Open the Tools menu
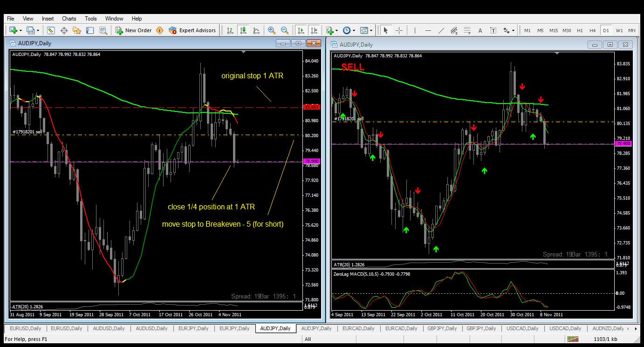The height and width of the screenshot is (347, 644). (91, 19)
